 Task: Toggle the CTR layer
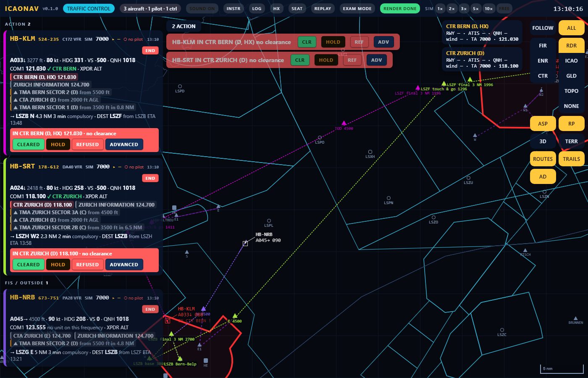click(543, 76)
